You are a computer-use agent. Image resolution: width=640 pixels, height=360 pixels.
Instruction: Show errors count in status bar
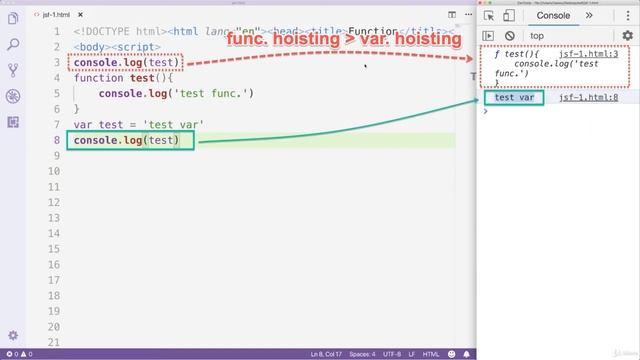[12, 354]
